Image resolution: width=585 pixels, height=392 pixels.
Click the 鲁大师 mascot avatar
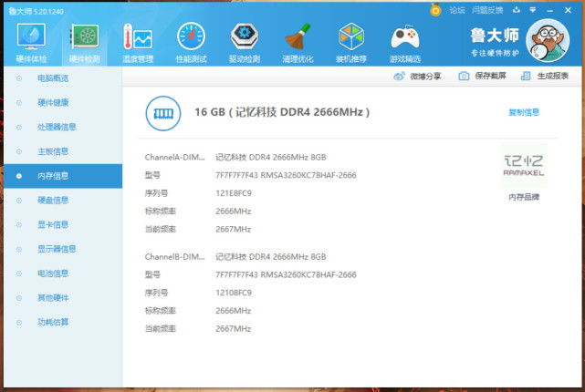click(x=548, y=40)
